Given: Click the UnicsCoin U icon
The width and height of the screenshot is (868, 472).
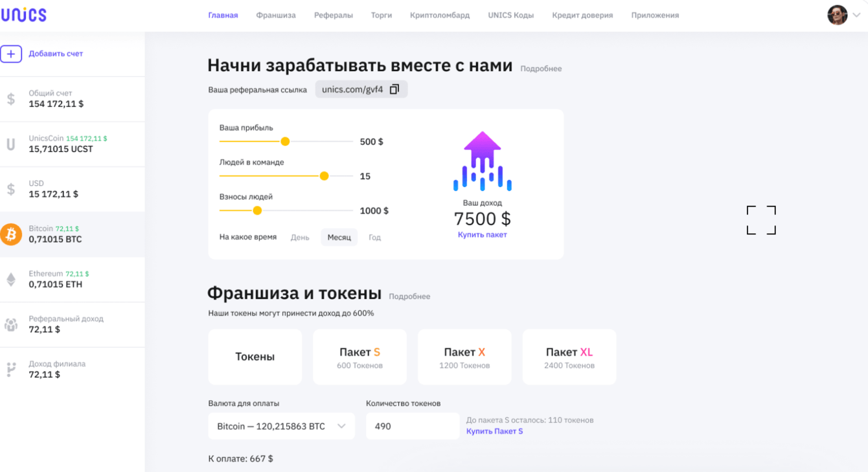Looking at the screenshot, I should tap(11, 144).
